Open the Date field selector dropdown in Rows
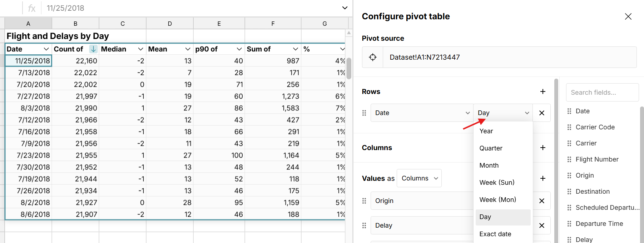The width and height of the screenshot is (644, 243). click(422, 113)
